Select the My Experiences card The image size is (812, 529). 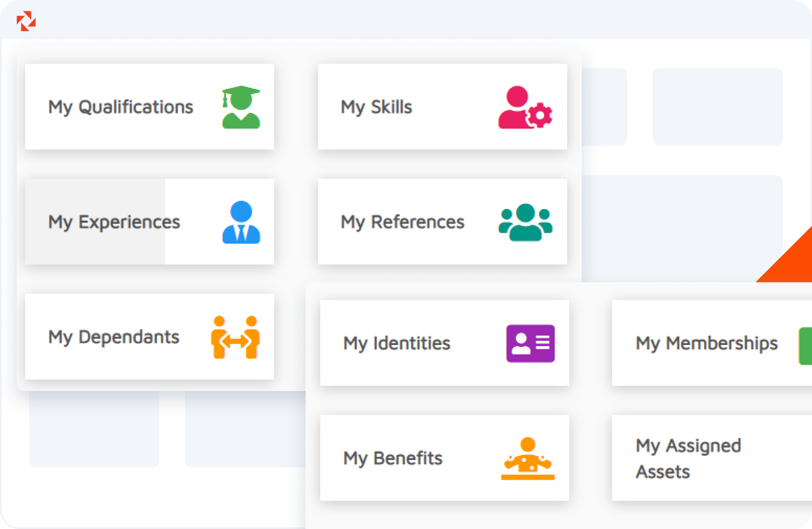pyautogui.click(x=149, y=222)
